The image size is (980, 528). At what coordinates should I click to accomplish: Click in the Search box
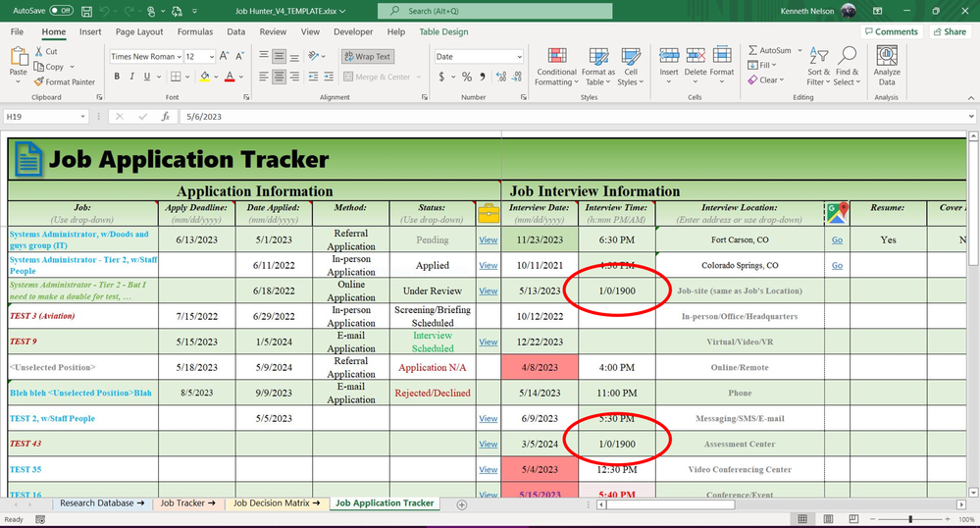tap(495, 11)
